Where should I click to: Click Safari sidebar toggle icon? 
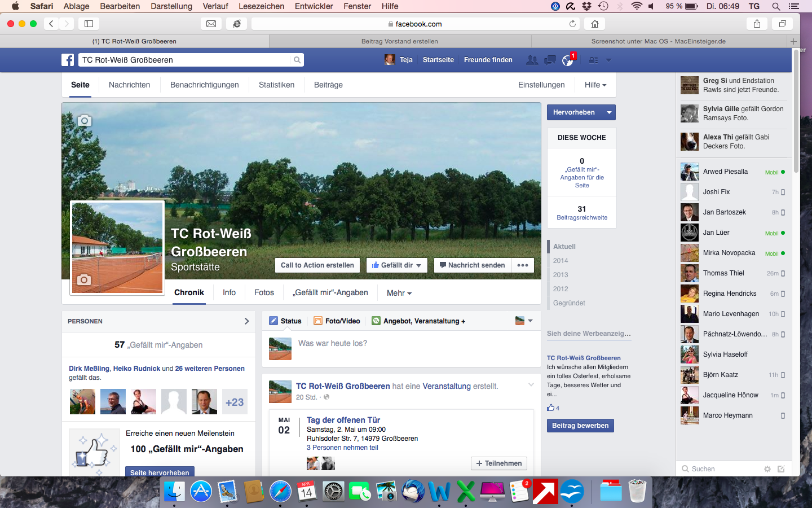[89, 24]
